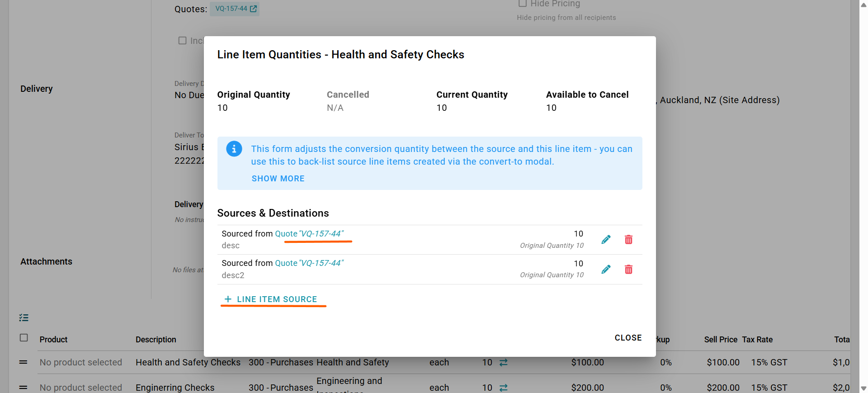Toggle the Hide Pricing checkbox
Viewport: 868px width, 393px height.
[x=523, y=3]
